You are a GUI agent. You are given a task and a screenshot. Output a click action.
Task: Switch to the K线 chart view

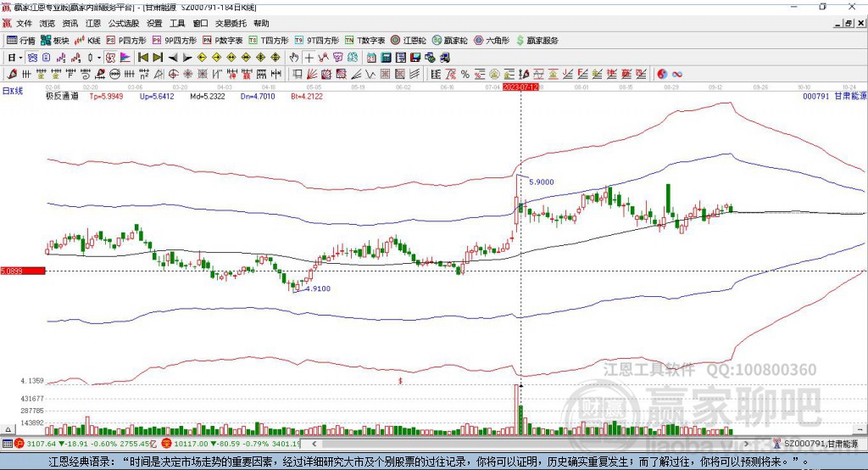(x=87, y=41)
